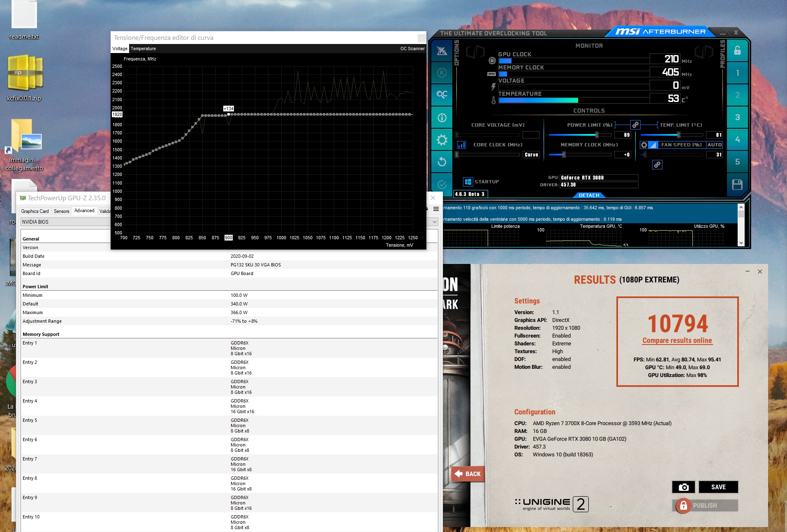Click the Core Clock slider handle
This screenshot has height=532, width=787.
pos(456,155)
